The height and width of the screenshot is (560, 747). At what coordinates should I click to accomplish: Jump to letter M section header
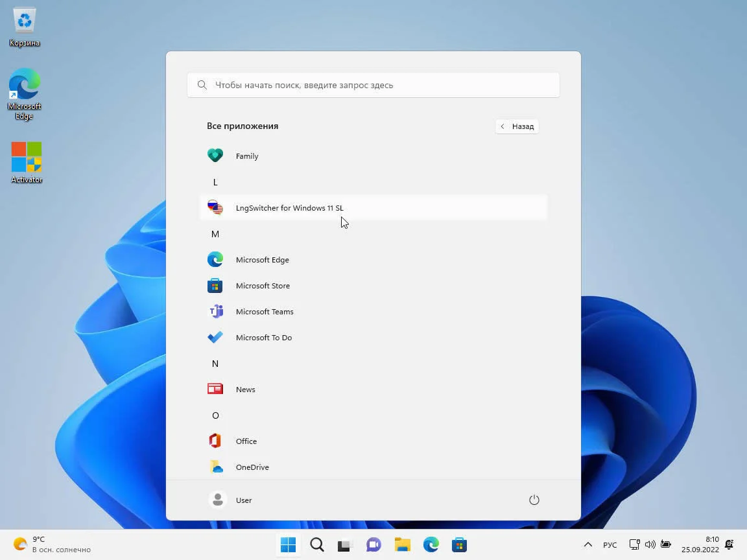215,234
